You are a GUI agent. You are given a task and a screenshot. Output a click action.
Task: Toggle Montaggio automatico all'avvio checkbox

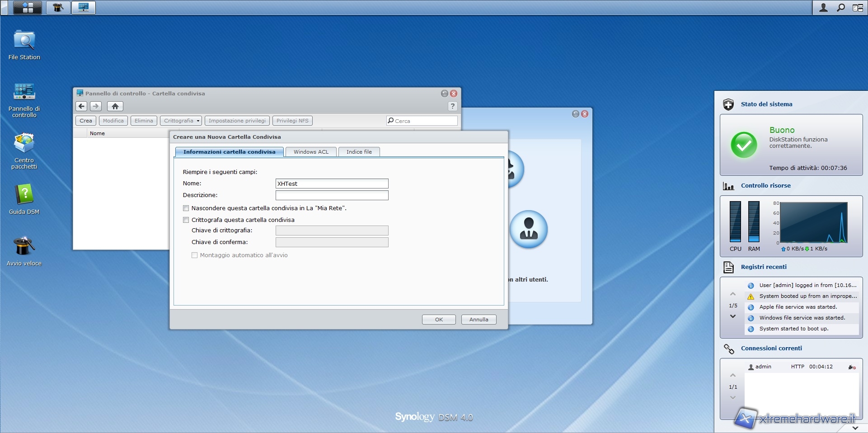point(194,255)
